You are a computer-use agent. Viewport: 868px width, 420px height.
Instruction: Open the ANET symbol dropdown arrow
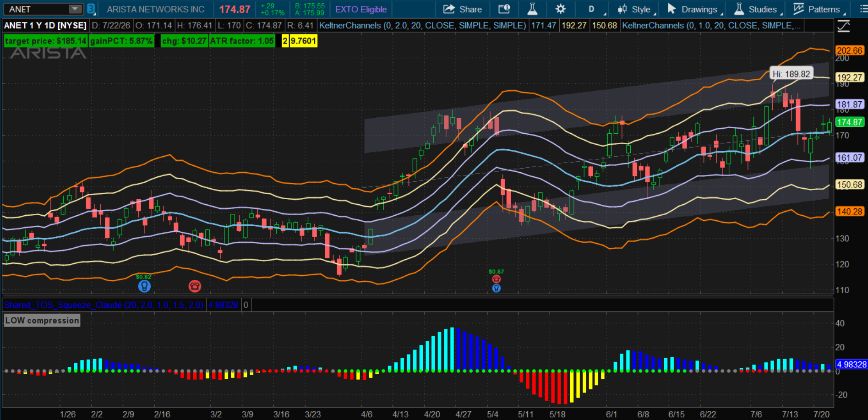pos(74,9)
